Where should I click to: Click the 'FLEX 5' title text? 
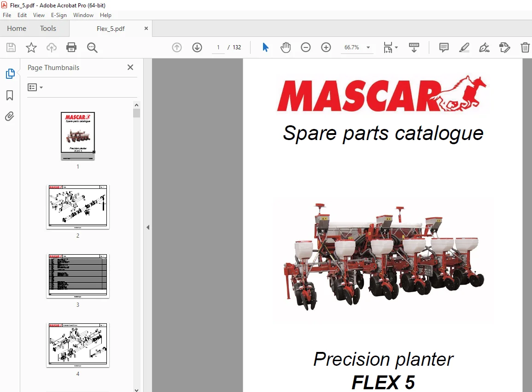click(383, 382)
